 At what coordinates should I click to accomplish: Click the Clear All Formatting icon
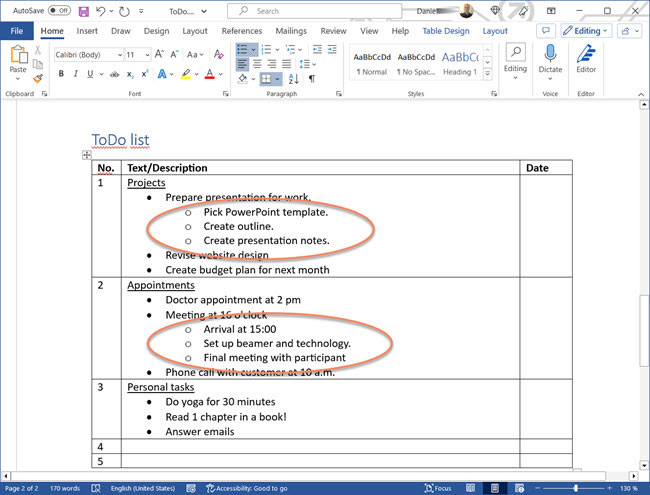(218, 54)
